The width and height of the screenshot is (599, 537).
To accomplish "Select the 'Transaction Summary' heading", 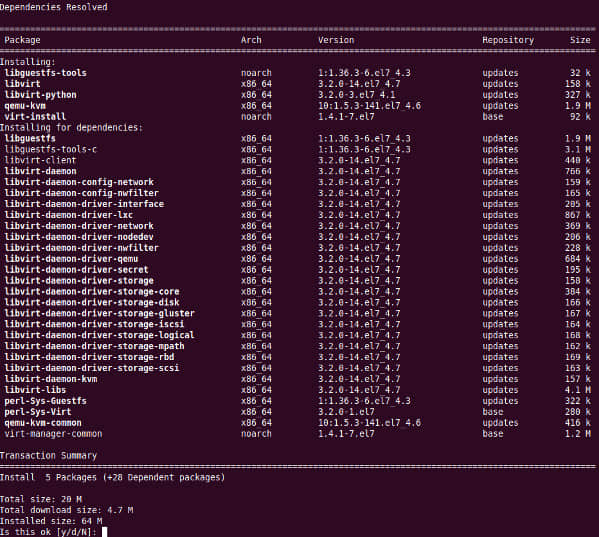I will [x=49, y=455].
